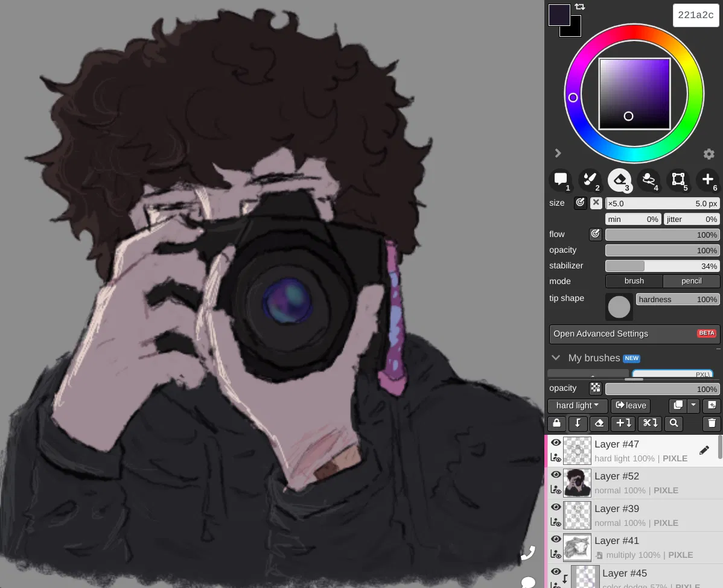Switch mode to brush
723x588 pixels.
[634, 281]
